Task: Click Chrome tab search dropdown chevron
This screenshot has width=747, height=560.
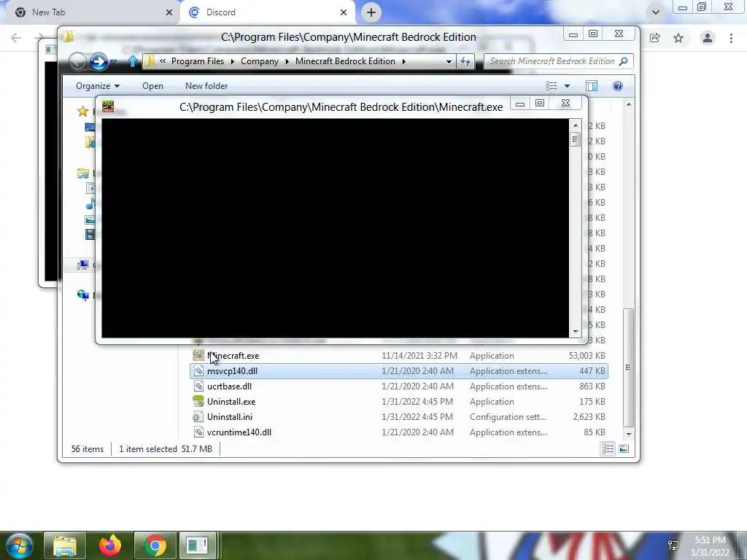Action: pos(656,12)
